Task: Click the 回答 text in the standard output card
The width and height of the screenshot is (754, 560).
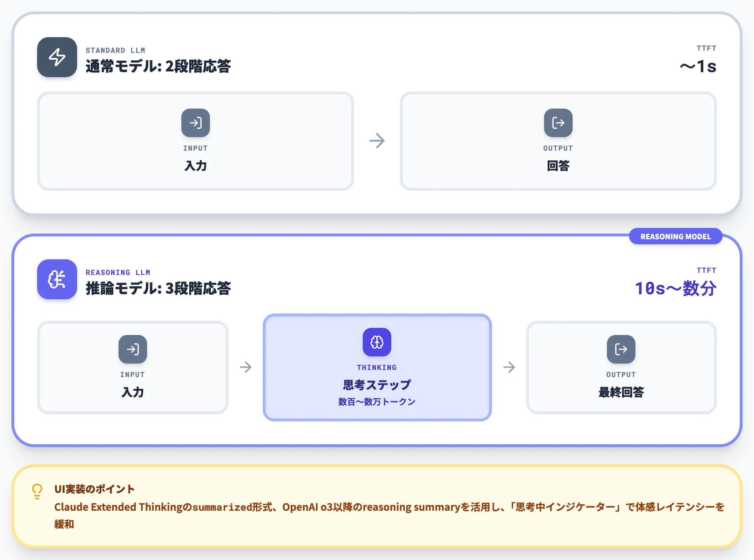Action: [x=558, y=166]
